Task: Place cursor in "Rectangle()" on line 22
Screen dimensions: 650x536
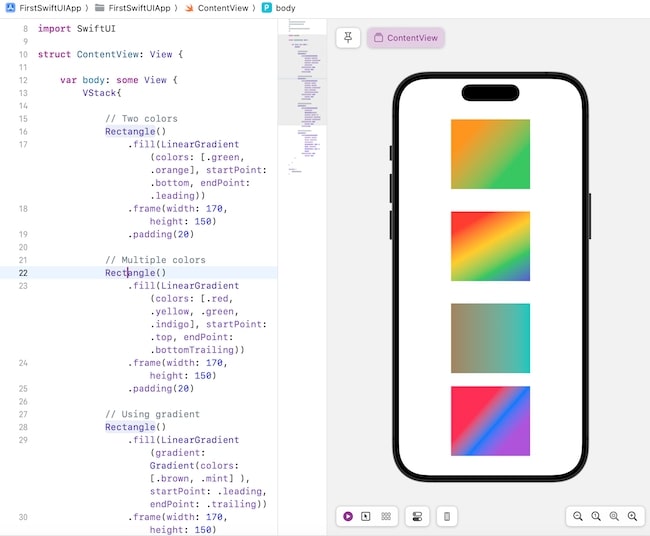Action: click(136, 273)
